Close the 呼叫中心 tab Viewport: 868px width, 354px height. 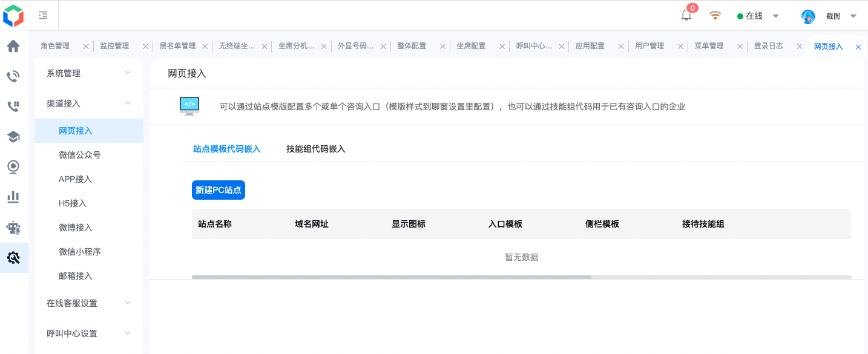click(561, 46)
